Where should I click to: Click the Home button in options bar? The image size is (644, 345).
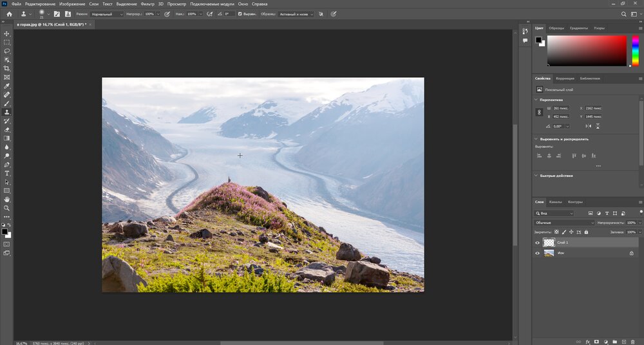[x=9, y=14]
